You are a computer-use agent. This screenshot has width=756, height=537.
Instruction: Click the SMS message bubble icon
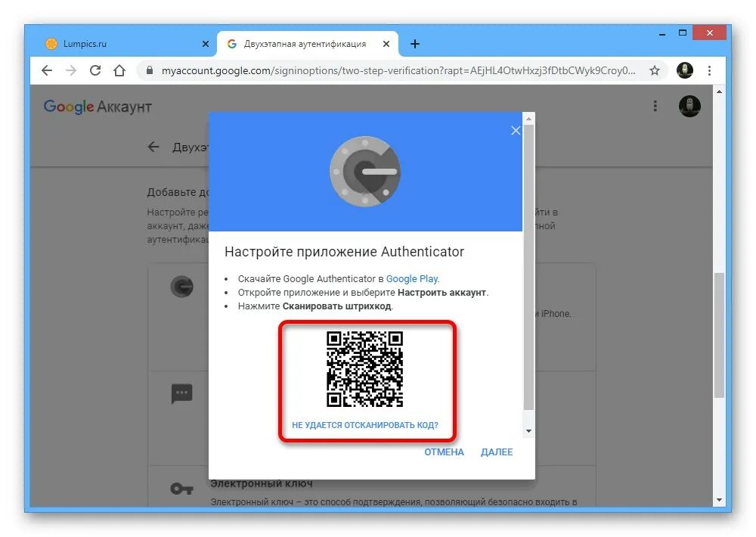(181, 394)
